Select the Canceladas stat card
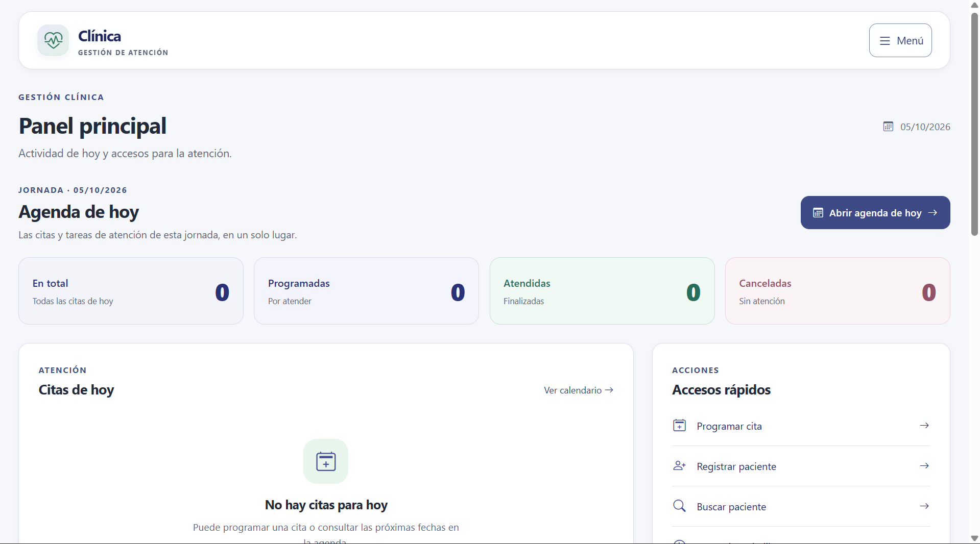 click(x=838, y=291)
